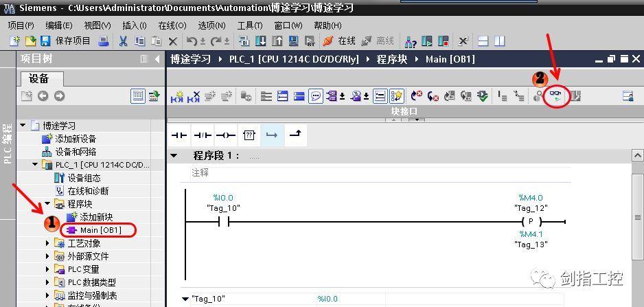Expand the PLC 数据类型 folder
Image resolution: width=644 pixels, height=307 pixels.
click(x=47, y=282)
